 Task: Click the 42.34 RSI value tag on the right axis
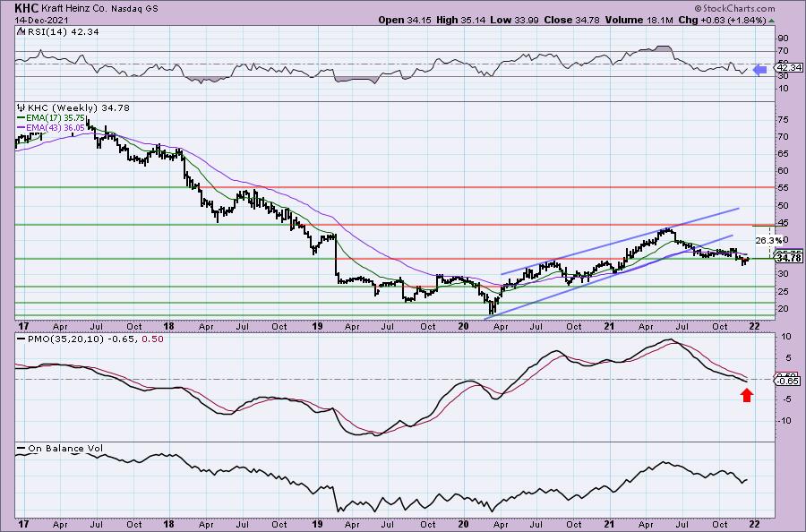(790, 68)
